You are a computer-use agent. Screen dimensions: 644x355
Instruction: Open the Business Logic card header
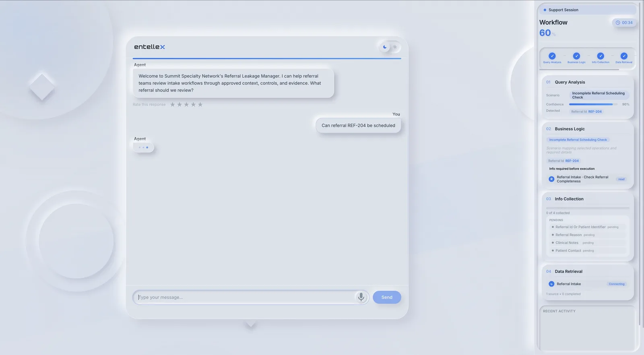(x=588, y=129)
